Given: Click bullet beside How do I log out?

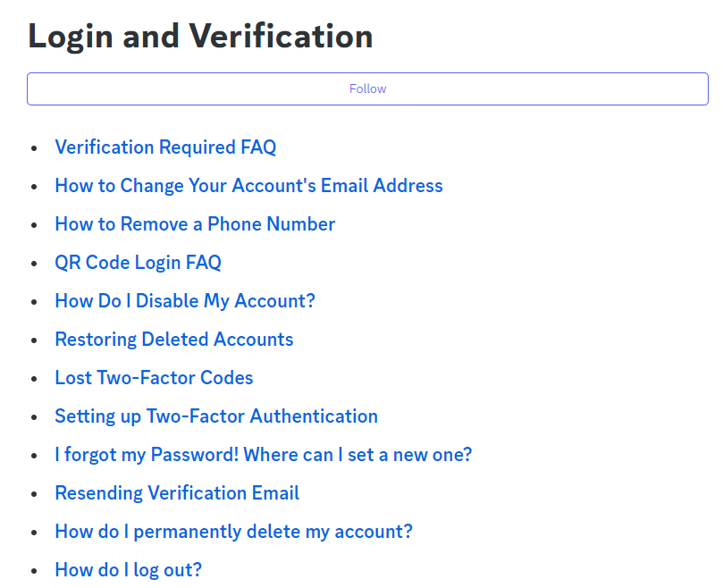Looking at the screenshot, I should pyautogui.click(x=34, y=570).
